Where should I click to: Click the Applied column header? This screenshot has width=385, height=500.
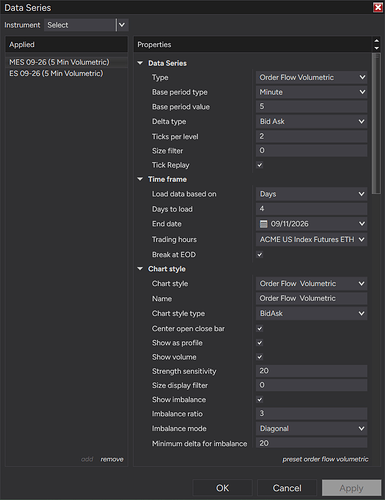(66, 44)
